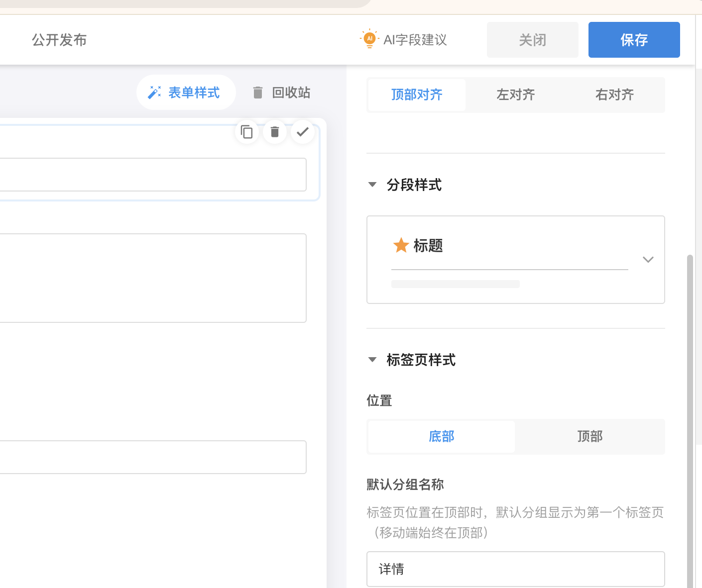Viewport: 702px width, 588px height.
Task: Open the 标题 segment style dropdown
Action: (648, 259)
